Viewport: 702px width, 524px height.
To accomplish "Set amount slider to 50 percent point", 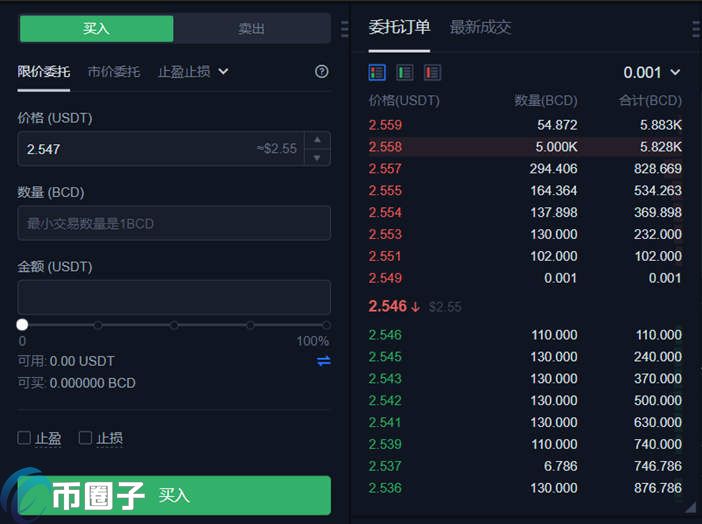I will pyautogui.click(x=174, y=325).
